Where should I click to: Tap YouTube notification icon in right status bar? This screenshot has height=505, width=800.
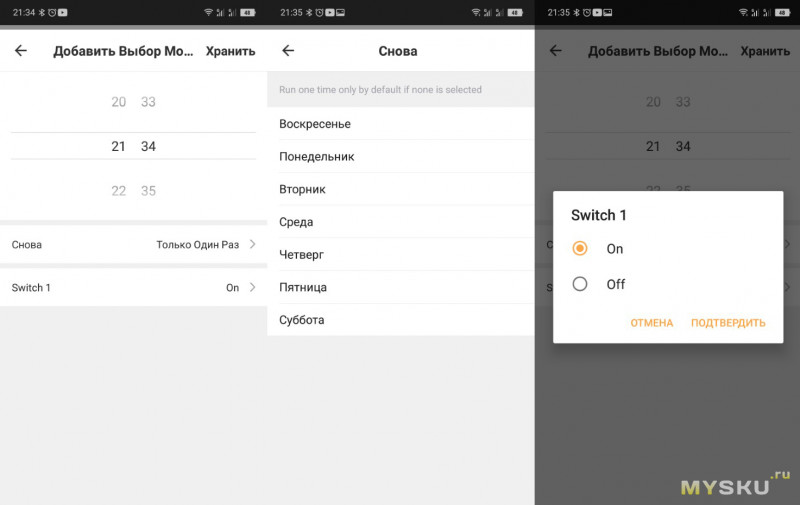597,12
